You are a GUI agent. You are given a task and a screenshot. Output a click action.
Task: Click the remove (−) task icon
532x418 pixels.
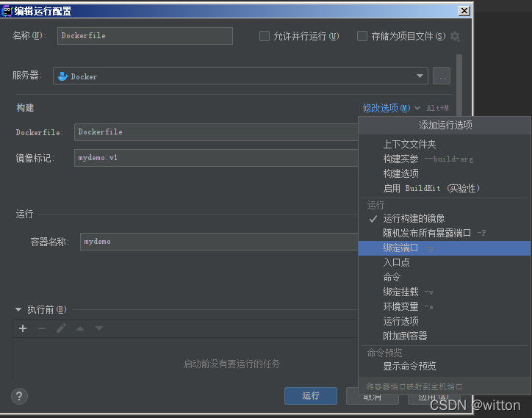pos(42,328)
